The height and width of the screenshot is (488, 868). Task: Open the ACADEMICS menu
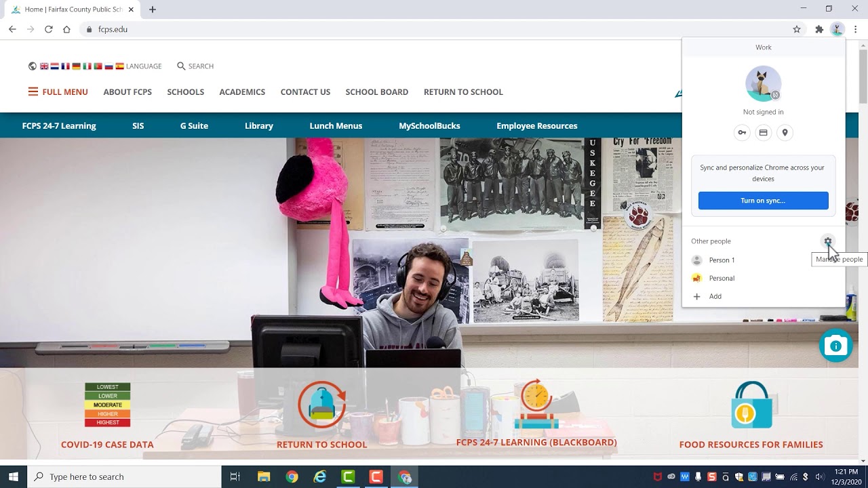click(x=242, y=92)
